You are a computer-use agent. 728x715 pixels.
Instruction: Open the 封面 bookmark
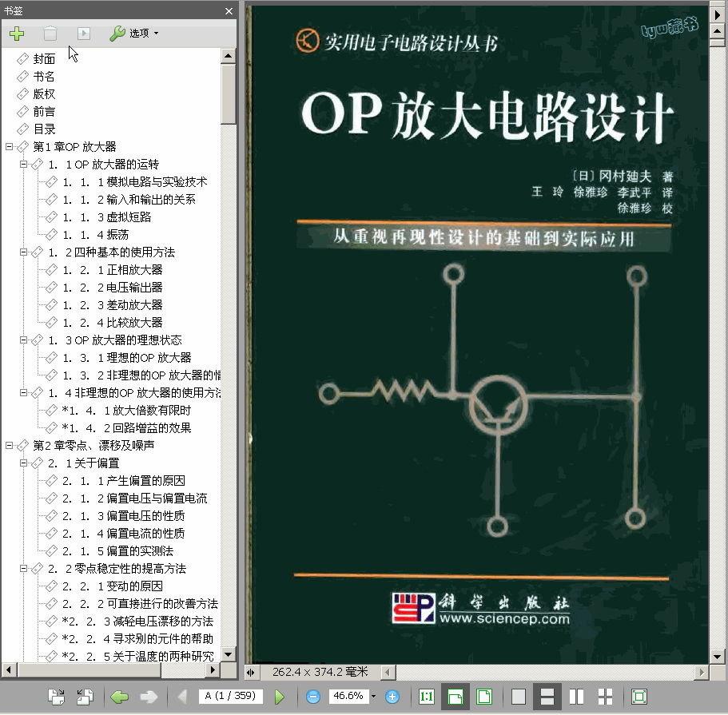coord(44,59)
